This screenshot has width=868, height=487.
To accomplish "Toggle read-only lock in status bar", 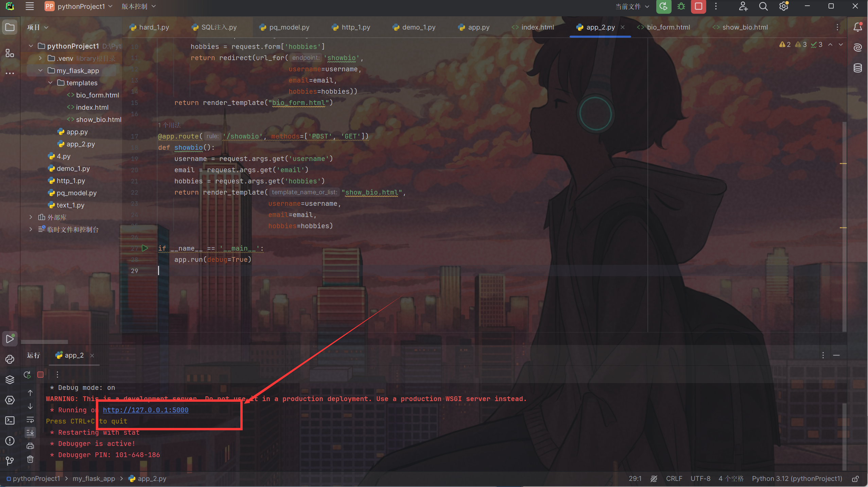I will (855, 479).
